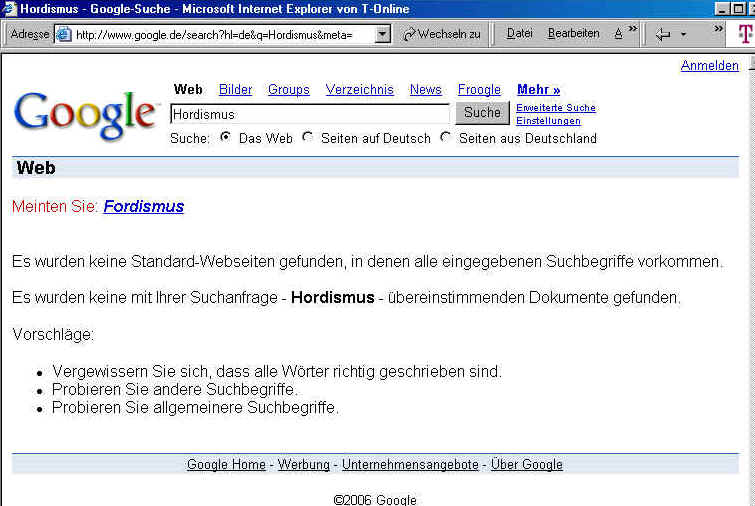Click the Google logo
Screen dimensions: 755x506
click(x=85, y=115)
